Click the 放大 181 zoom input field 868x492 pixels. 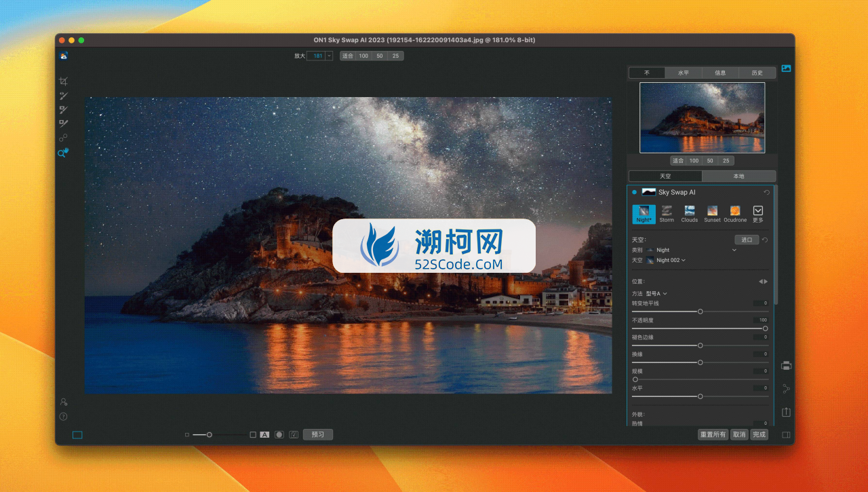coord(317,56)
